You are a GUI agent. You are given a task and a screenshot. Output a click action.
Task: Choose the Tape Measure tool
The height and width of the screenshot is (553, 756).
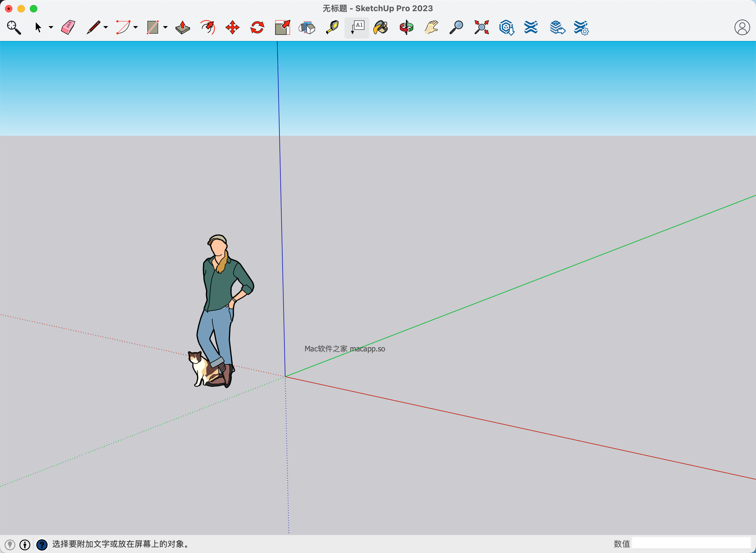point(332,27)
